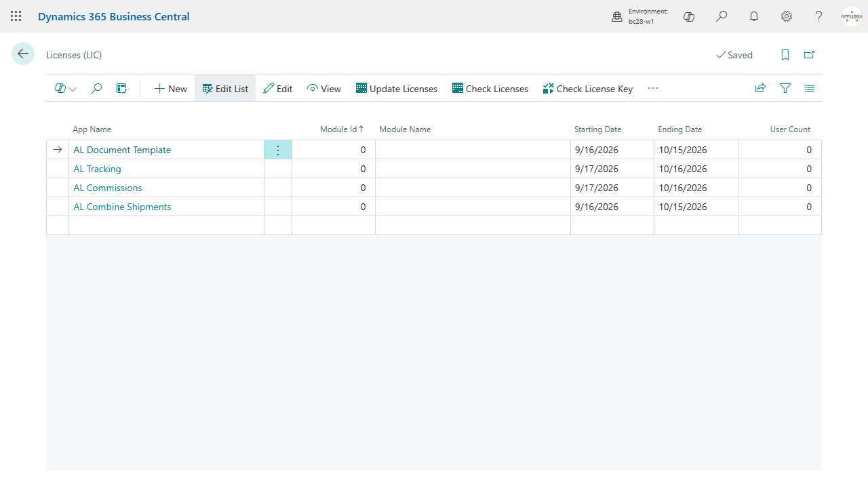Open Copilot from the top bar
This screenshot has width=868, height=488.
point(689,16)
